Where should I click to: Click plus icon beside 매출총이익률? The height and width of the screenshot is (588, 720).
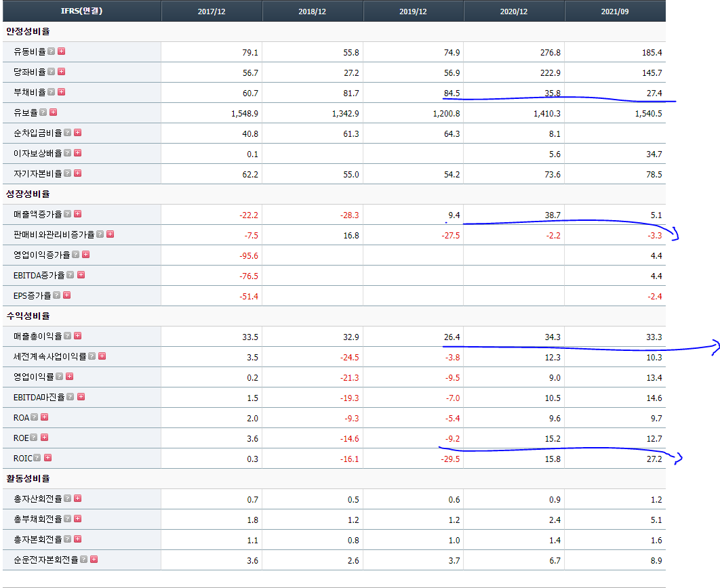(x=77, y=336)
